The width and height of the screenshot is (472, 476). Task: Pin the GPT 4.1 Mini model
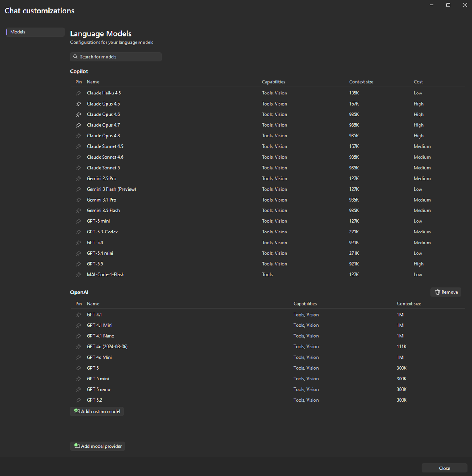[x=78, y=325]
